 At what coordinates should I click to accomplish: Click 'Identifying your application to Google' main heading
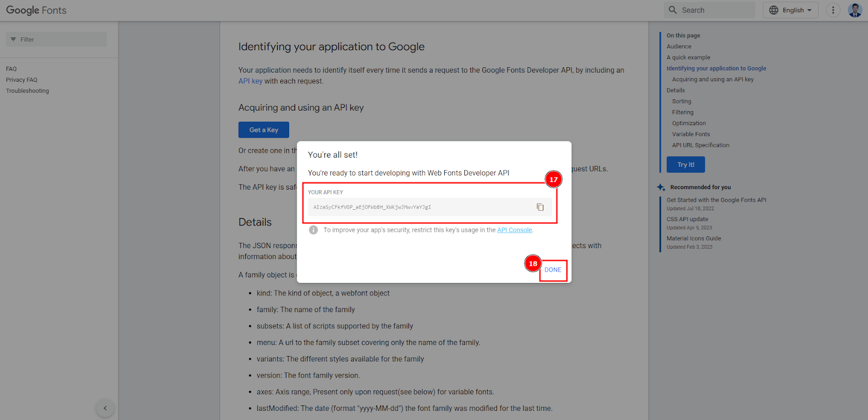coord(331,47)
